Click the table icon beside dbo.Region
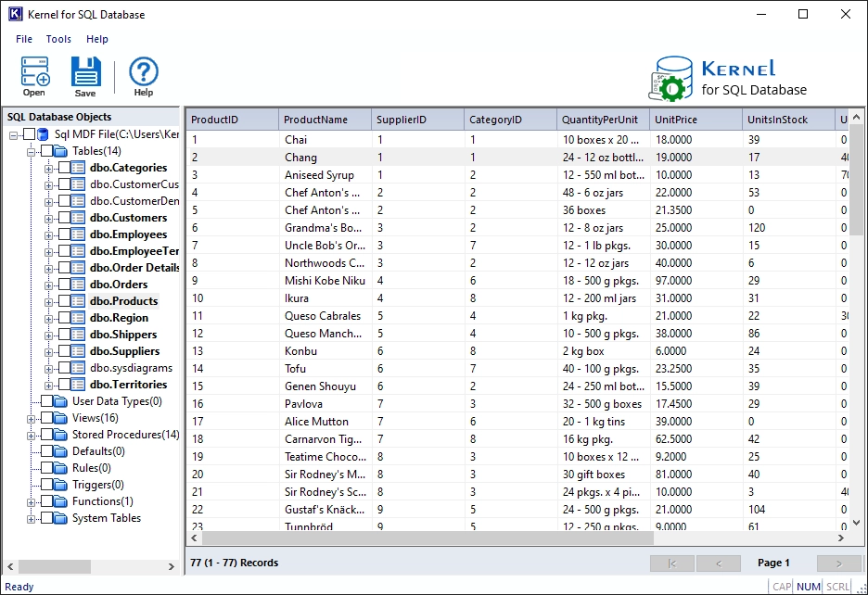868x595 pixels. pos(78,318)
